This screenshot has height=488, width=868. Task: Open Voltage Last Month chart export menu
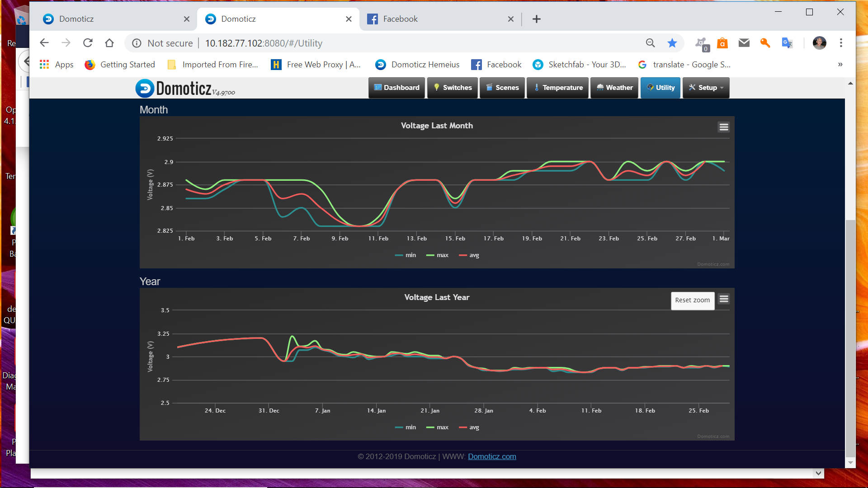[x=723, y=127]
